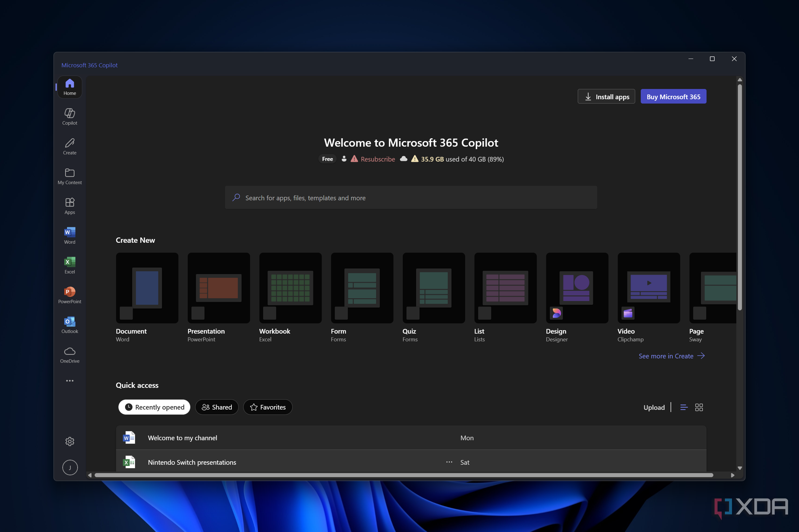Open the Apps sidebar icon
The width and height of the screenshot is (799, 532).
pos(70,206)
